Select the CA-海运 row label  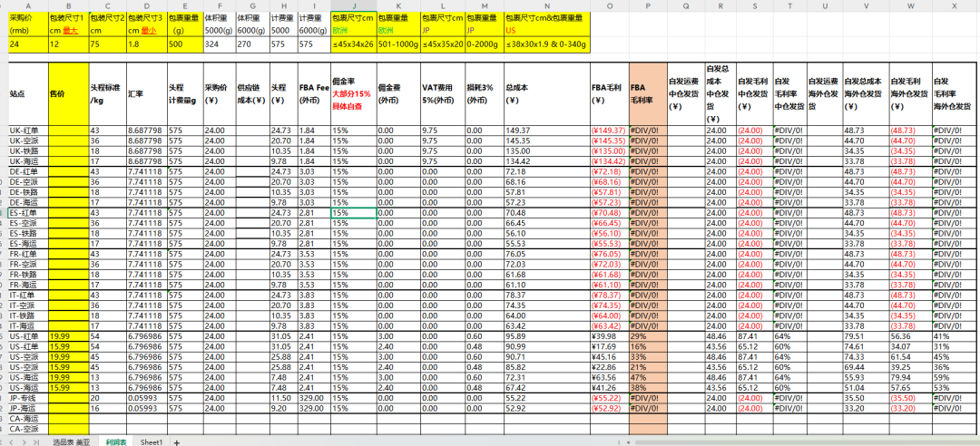click(28, 419)
